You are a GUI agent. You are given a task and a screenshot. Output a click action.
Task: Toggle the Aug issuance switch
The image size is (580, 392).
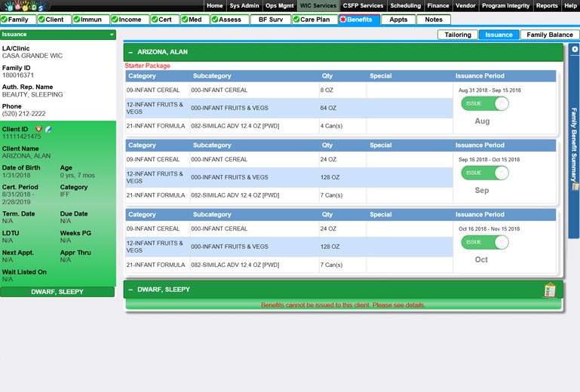point(484,103)
